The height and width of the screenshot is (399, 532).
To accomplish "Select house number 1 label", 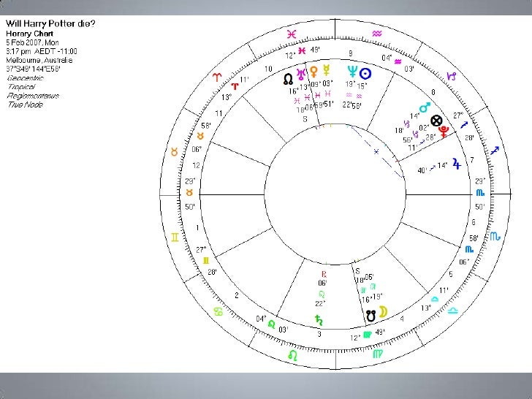I will click(197, 228).
